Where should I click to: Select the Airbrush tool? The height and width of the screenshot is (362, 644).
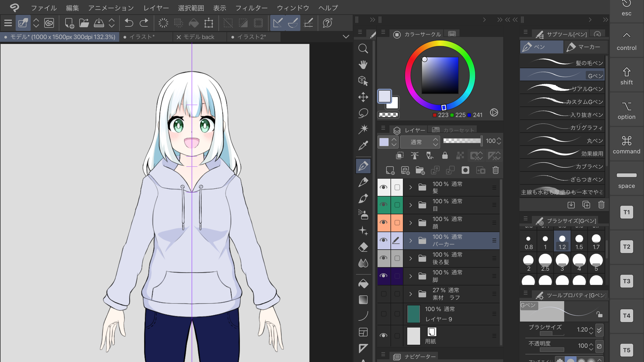(363, 215)
